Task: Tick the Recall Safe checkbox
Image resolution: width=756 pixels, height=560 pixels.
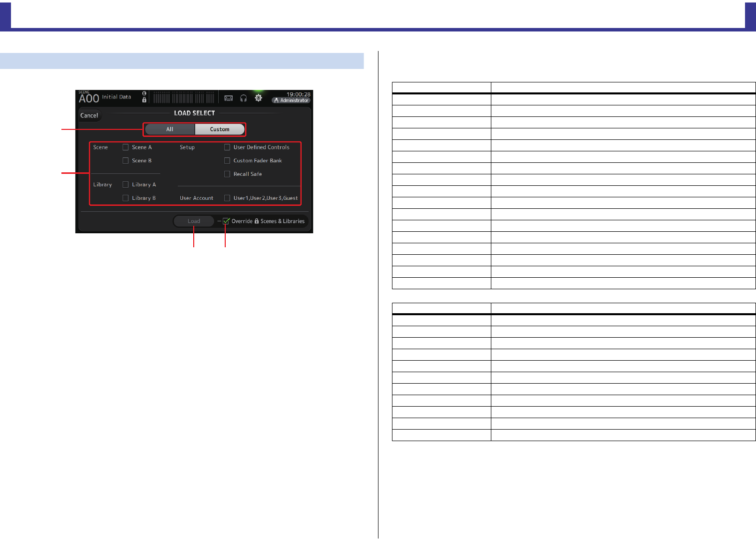Action: click(x=227, y=174)
